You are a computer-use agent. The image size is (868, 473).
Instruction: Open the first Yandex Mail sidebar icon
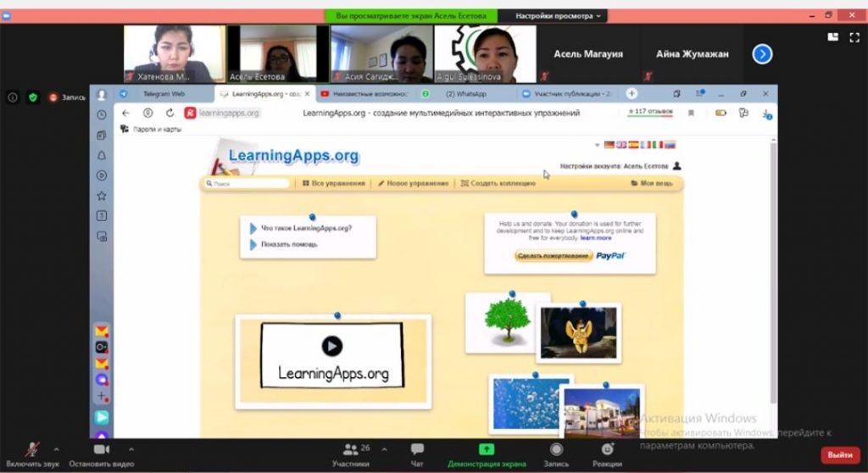[102, 331]
